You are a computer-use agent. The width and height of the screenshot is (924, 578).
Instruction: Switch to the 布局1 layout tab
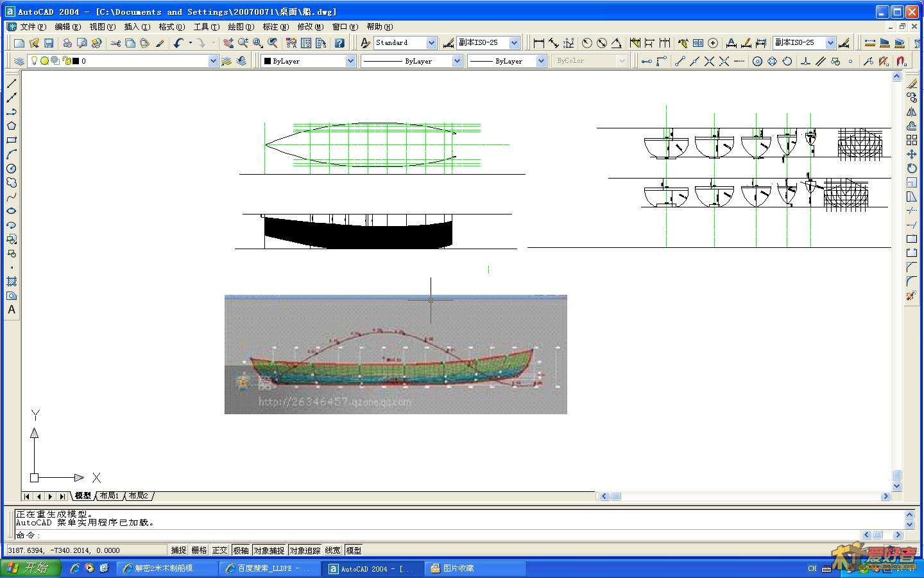coord(109,496)
